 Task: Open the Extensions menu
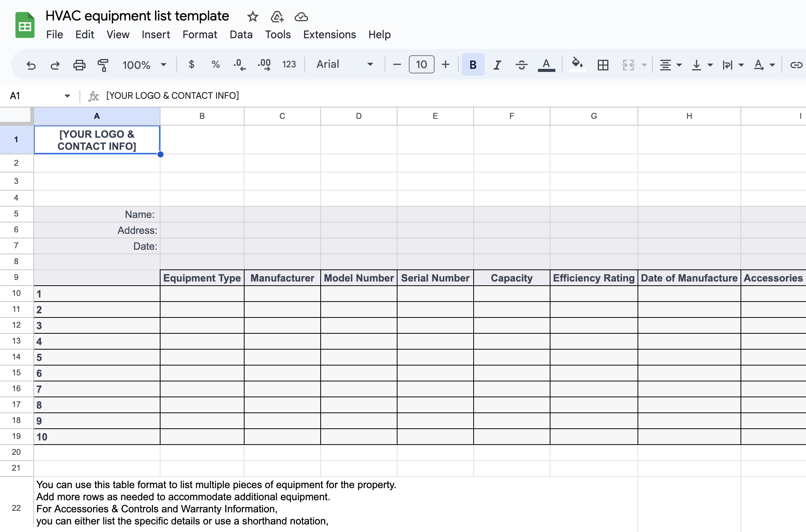329,34
